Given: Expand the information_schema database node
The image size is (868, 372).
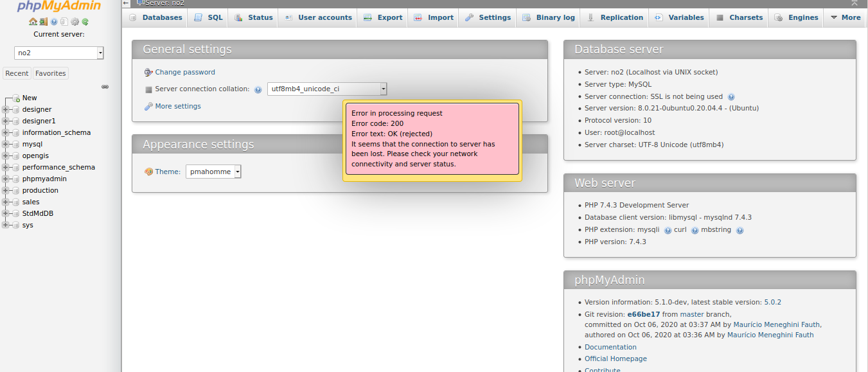Looking at the screenshot, I should 6,133.
